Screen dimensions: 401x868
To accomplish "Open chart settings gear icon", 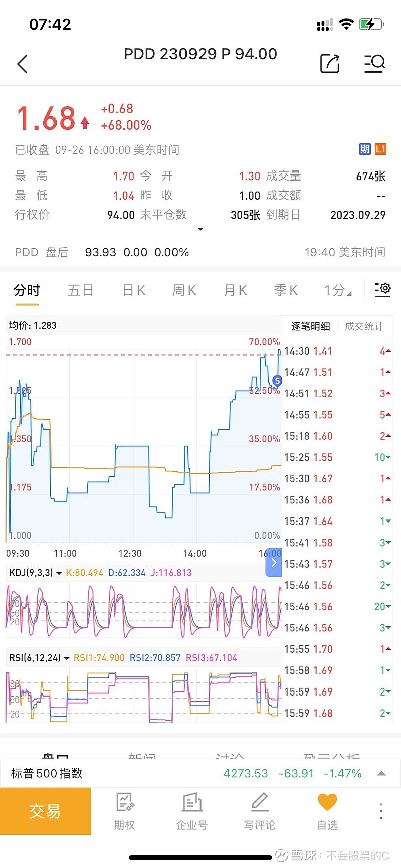I will (382, 289).
